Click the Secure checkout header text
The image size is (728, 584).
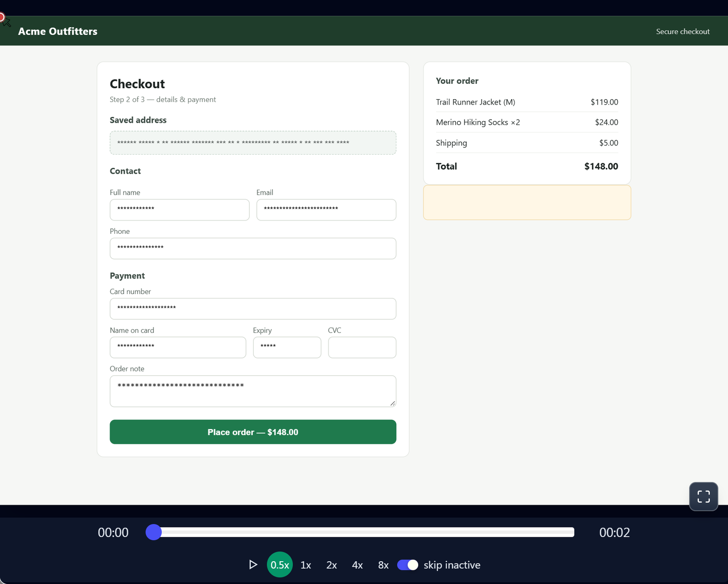682,31
